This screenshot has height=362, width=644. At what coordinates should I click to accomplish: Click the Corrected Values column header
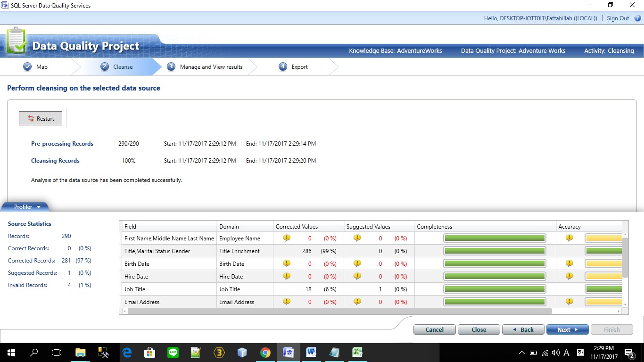pyautogui.click(x=308, y=226)
